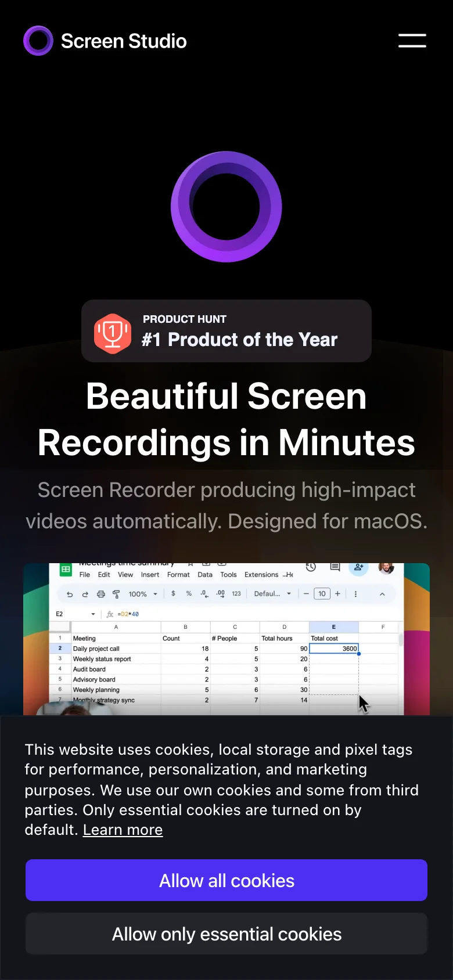Select column E header in spreadsheet preview

pyautogui.click(x=334, y=627)
